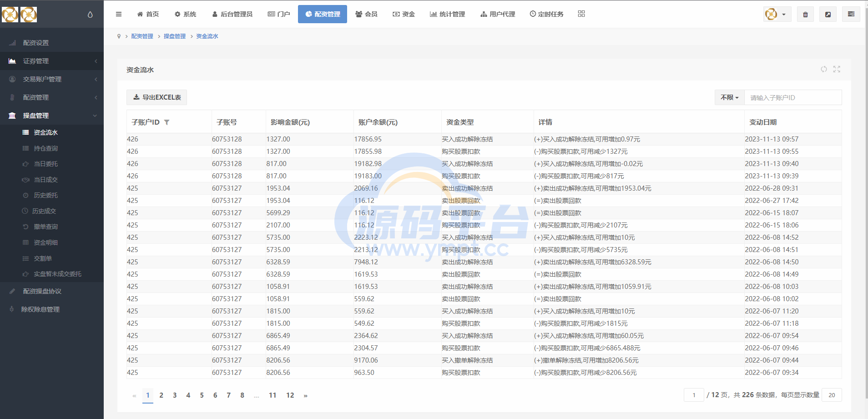Click next page » arrow
Viewport: 868px width, 419px height.
(x=306, y=395)
